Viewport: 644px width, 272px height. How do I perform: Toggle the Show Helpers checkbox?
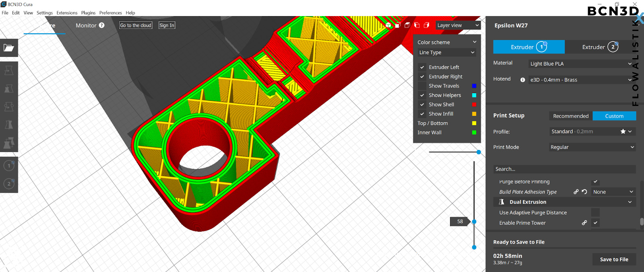coord(422,95)
